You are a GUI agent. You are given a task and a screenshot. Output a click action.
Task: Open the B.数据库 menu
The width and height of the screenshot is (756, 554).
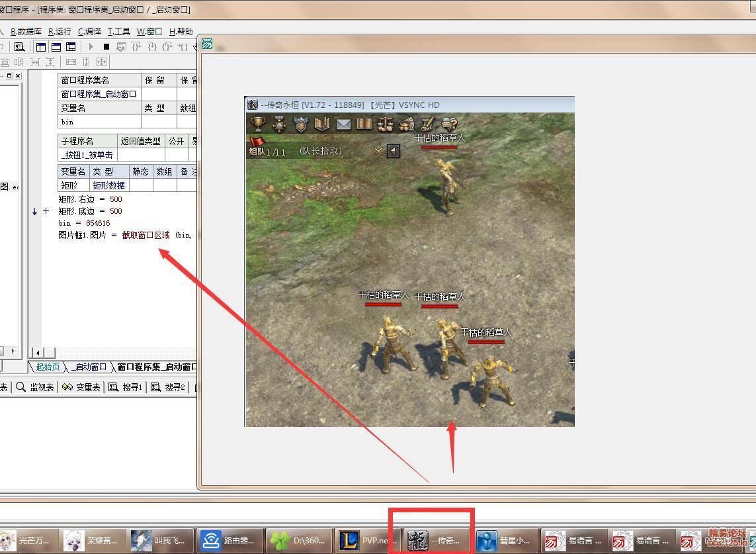coord(26,31)
